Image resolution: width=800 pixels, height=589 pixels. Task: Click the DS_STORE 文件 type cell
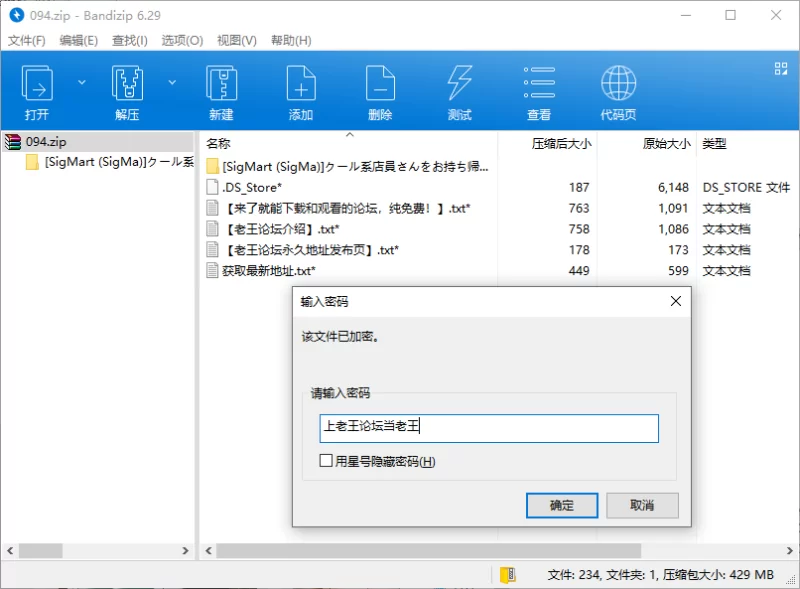pos(746,187)
